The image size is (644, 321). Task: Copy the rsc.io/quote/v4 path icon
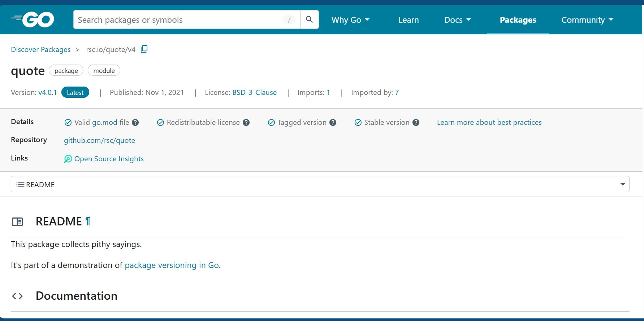tap(144, 49)
